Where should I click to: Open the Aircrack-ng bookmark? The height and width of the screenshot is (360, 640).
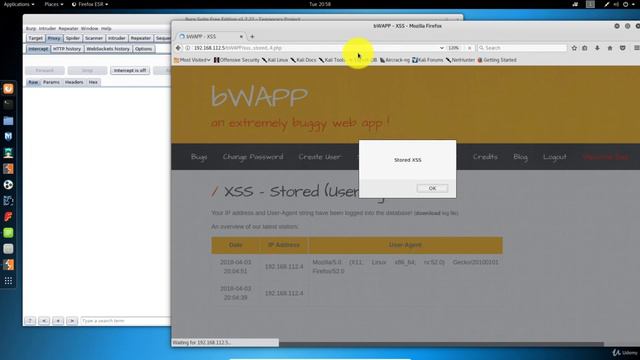pos(395,60)
